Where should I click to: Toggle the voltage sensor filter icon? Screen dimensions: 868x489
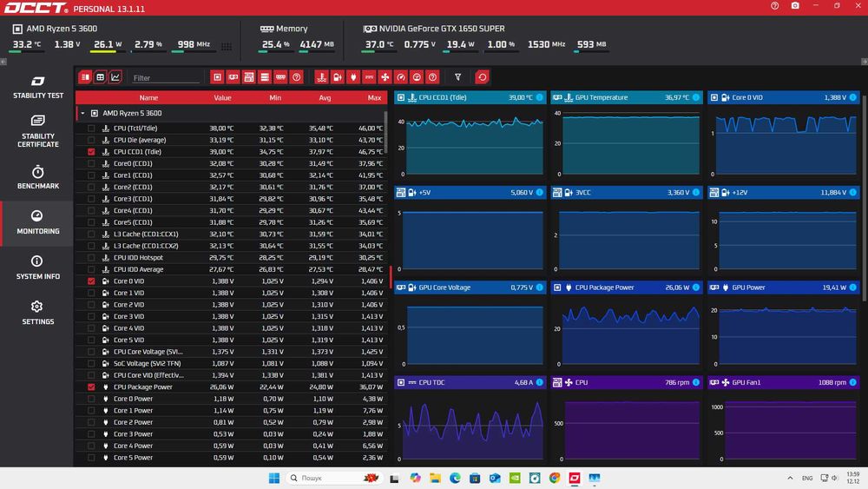pyautogui.click(x=337, y=77)
